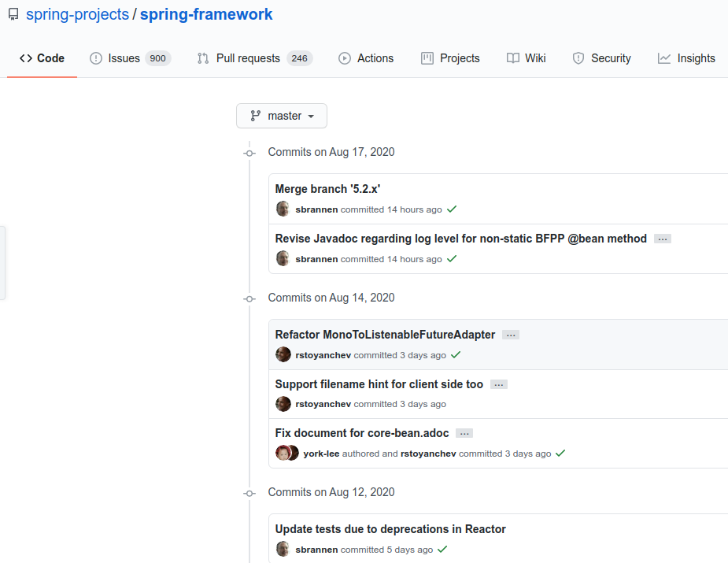Click the Pull requests count badge 246
This screenshot has height=563, width=728.
[x=300, y=58]
